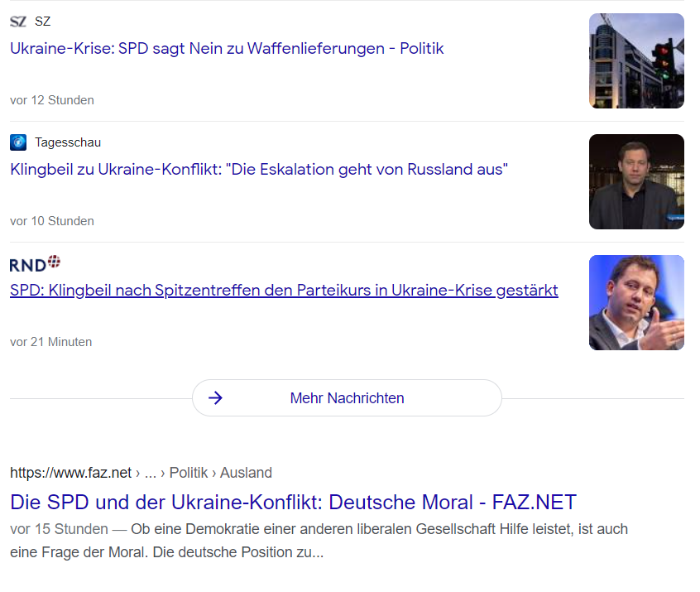Click the faz.net URL breadcrumb
700x592 pixels.
[x=141, y=473]
